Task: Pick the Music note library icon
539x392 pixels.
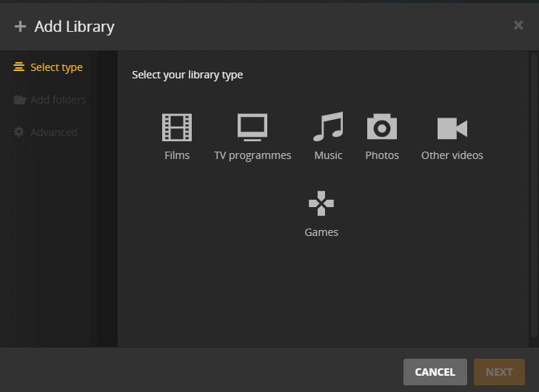Action: 328,126
